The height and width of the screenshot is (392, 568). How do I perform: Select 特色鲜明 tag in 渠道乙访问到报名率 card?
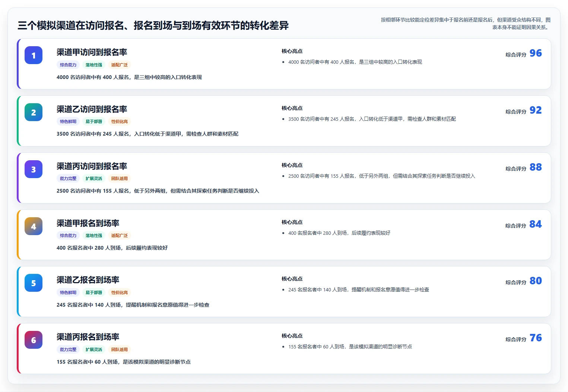(68, 121)
